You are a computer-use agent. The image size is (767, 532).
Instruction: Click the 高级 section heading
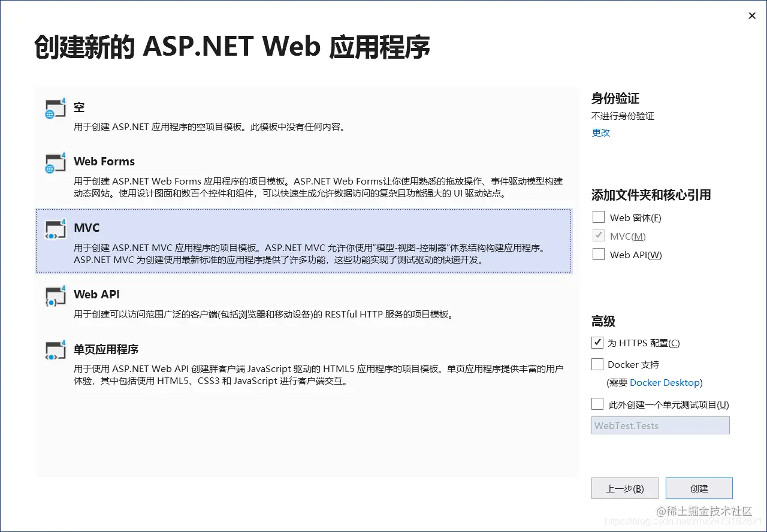[603, 321]
